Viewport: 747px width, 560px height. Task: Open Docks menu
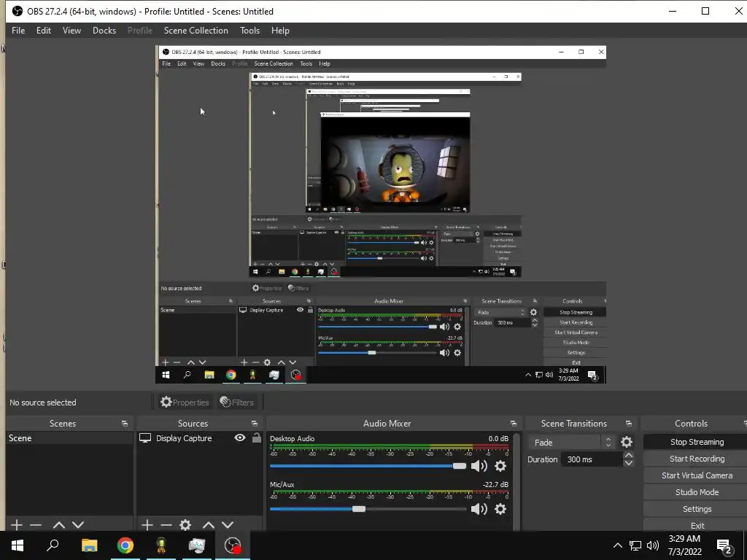tap(104, 31)
